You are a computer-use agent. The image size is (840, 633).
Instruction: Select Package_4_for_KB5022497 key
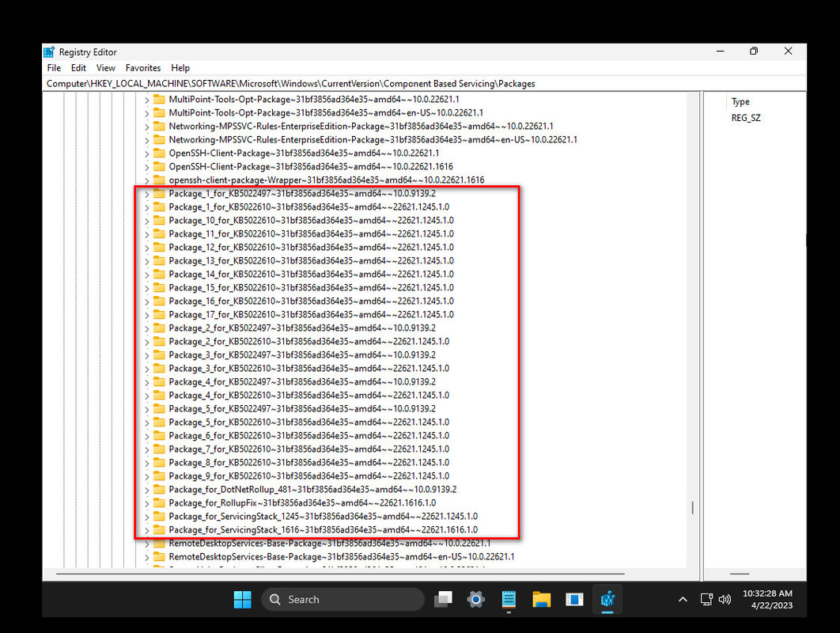click(x=302, y=381)
